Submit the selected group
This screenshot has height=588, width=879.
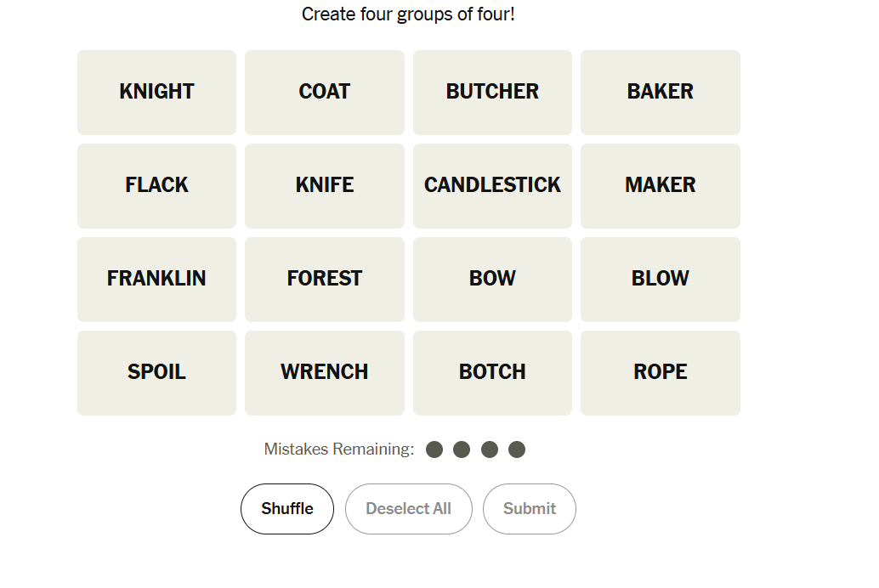(x=529, y=508)
